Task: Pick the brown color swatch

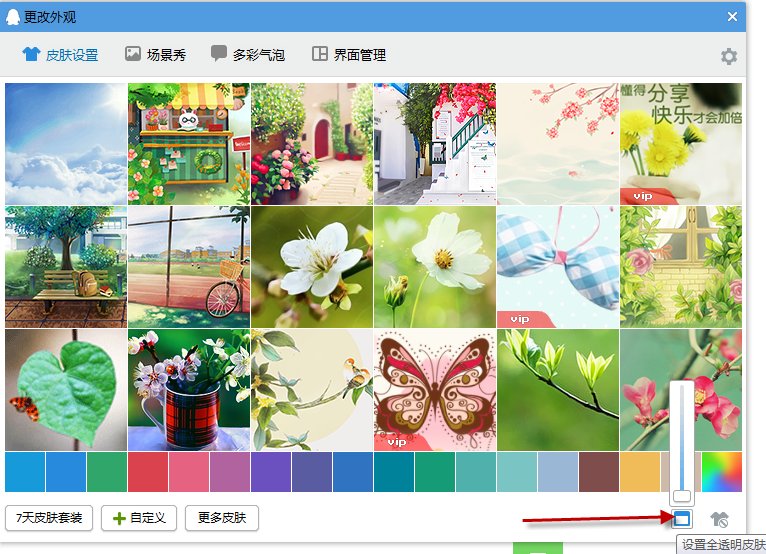Action: (x=599, y=472)
